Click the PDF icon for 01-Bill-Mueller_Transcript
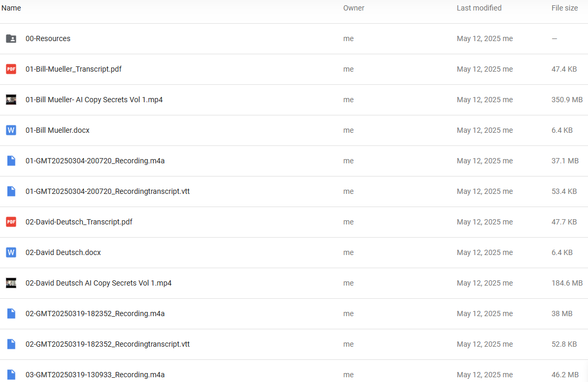The height and width of the screenshot is (382, 588). (11, 69)
